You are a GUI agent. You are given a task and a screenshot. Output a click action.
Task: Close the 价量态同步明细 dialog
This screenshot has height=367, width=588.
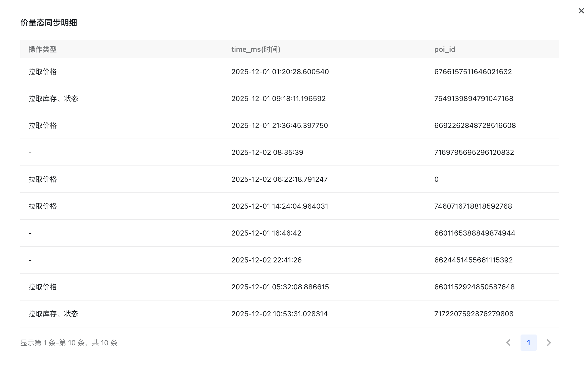581,11
